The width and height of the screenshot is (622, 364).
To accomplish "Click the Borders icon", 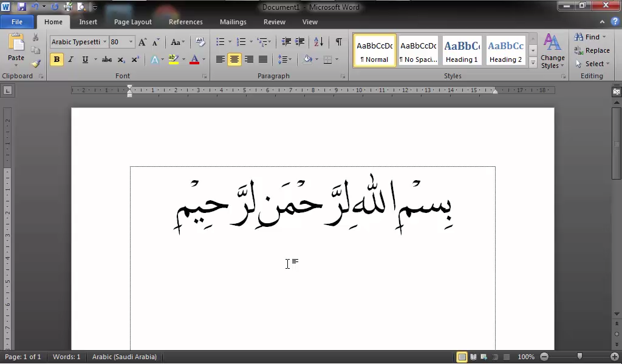I will tap(327, 59).
